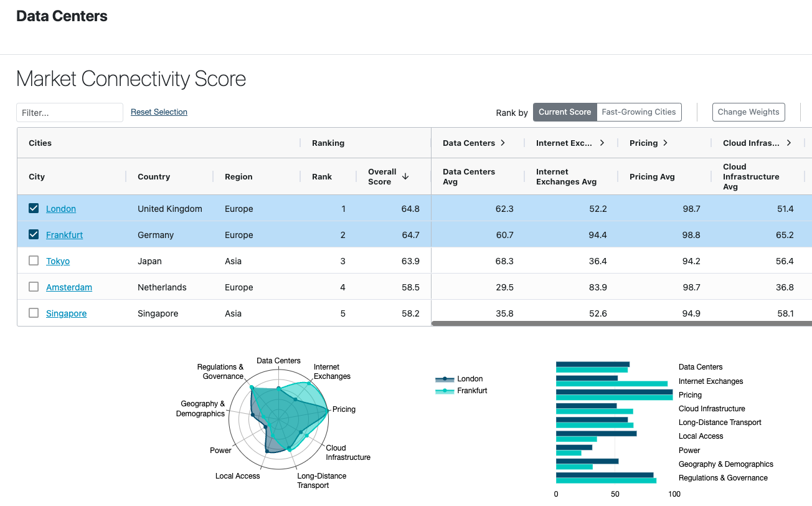
Task: Check the Tokyo row checkbox
Action: [x=34, y=260]
